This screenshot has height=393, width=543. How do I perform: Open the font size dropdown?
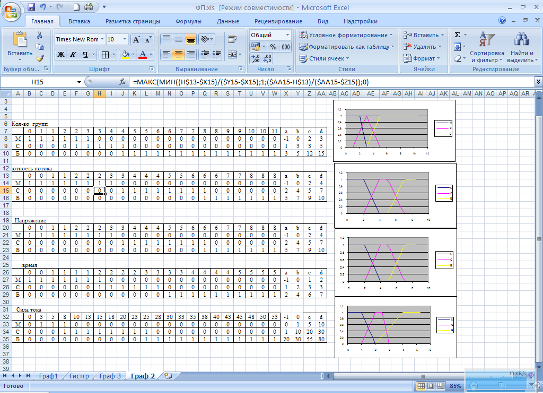coord(117,39)
